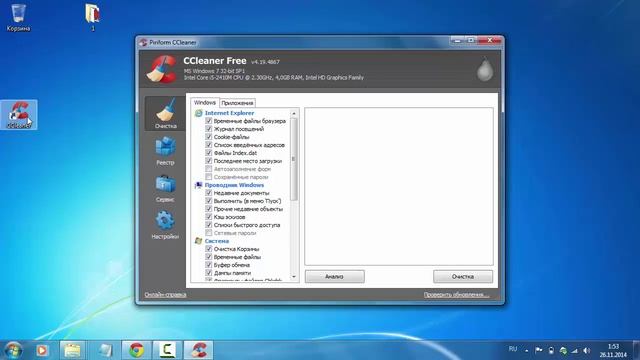Toggle Кэш эскизов checkbox
640x360 pixels.
click(209, 217)
